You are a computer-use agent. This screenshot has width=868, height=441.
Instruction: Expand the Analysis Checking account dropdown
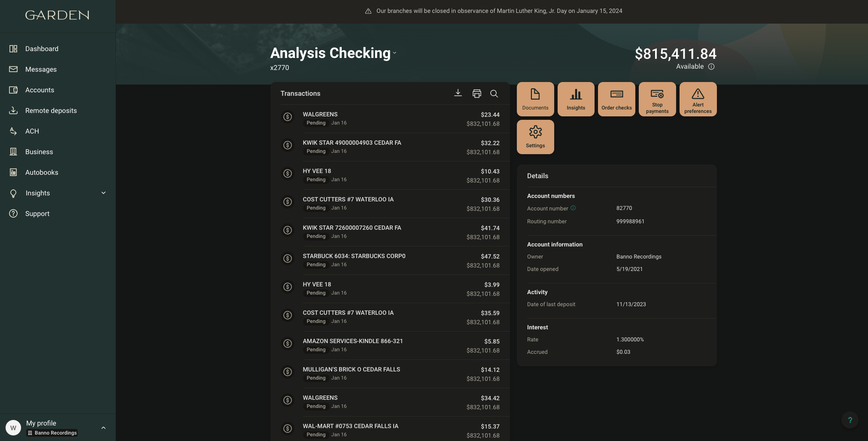click(x=395, y=53)
